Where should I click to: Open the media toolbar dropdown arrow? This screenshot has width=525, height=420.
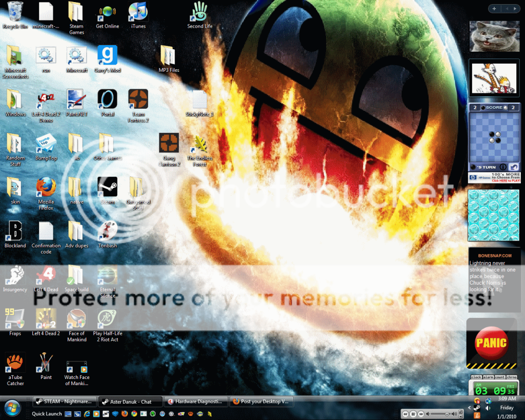point(461,416)
